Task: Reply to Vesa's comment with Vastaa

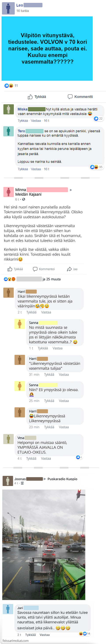Action: pyautogui.click(x=46, y=458)
